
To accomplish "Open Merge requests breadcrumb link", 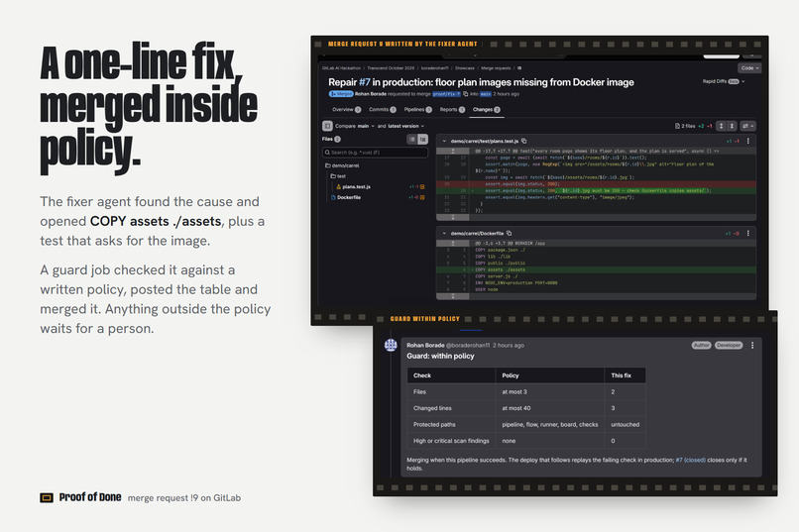I will [x=496, y=68].
